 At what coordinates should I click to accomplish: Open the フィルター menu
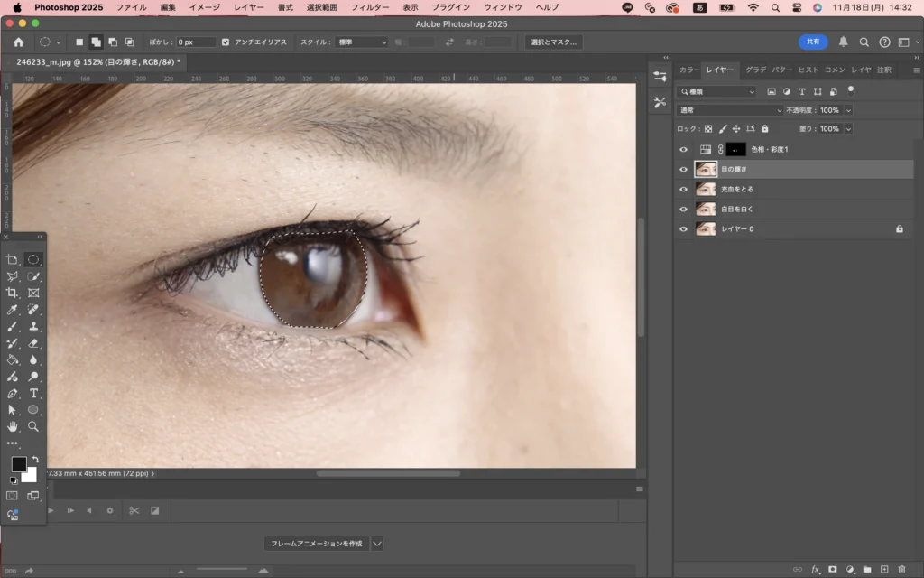(370, 7)
